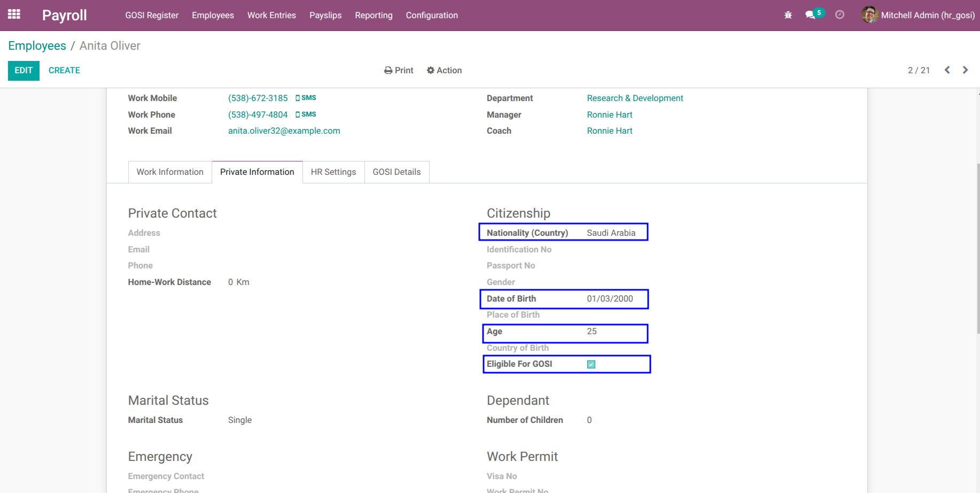Click the Identification No label
The image size is (980, 493).
(519, 250)
